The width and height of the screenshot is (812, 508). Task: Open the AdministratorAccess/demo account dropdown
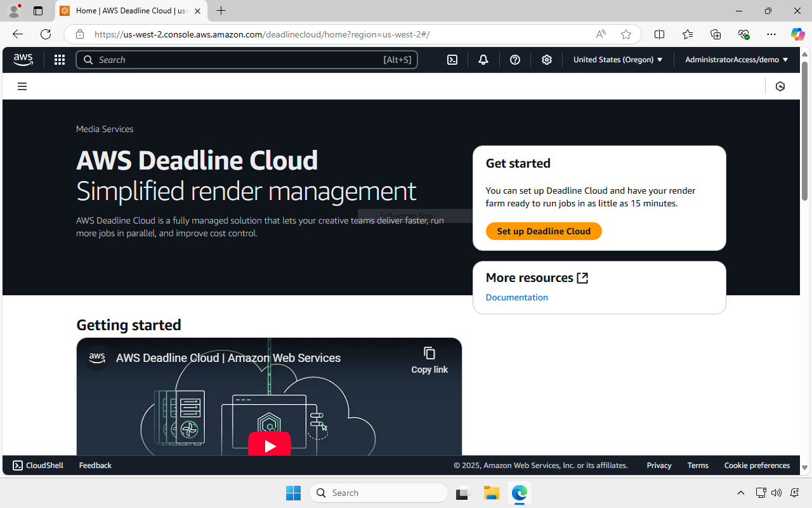pos(735,59)
